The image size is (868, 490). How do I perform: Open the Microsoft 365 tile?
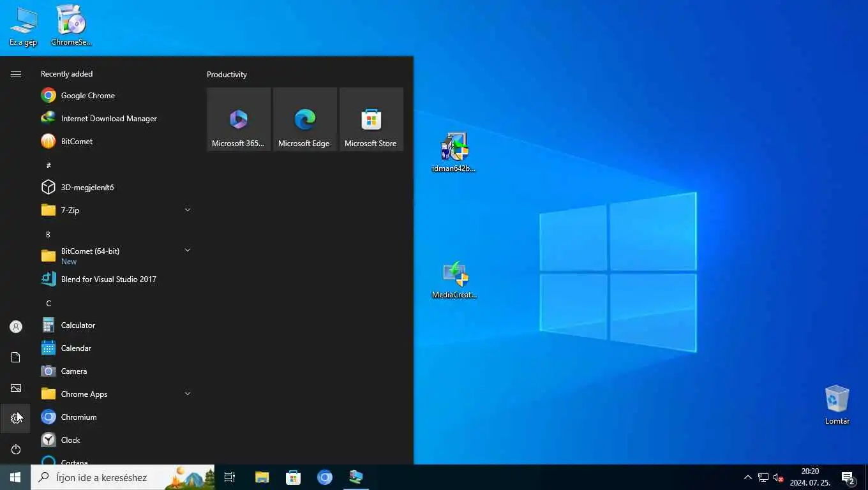(x=239, y=119)
